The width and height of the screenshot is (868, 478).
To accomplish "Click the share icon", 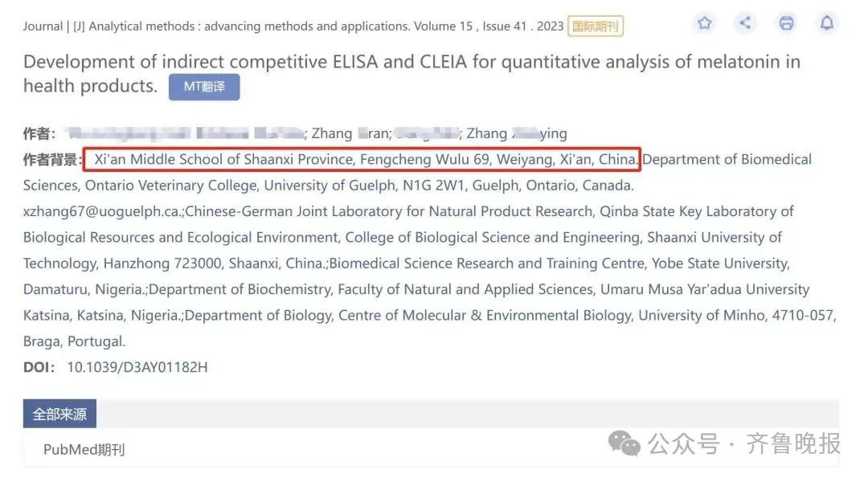I will tap(745, 23).
